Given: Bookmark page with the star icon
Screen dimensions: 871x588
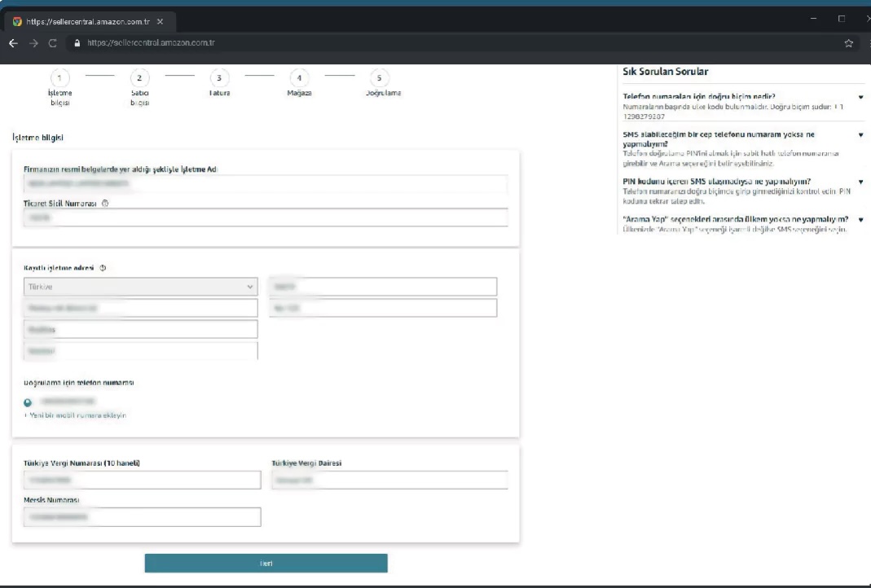Looking at the screenshot, I should coord(848,43).
